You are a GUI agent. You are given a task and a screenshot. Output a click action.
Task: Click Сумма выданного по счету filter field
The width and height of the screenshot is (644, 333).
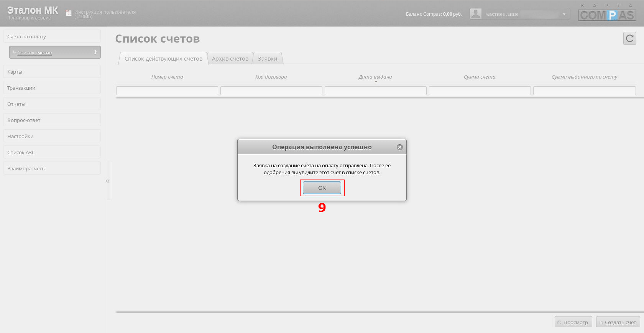click(x=585, y=91)
